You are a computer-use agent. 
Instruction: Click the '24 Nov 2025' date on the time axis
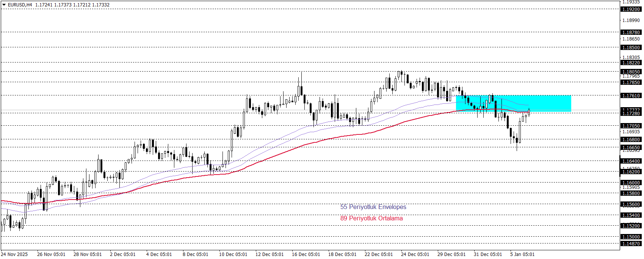14,254
